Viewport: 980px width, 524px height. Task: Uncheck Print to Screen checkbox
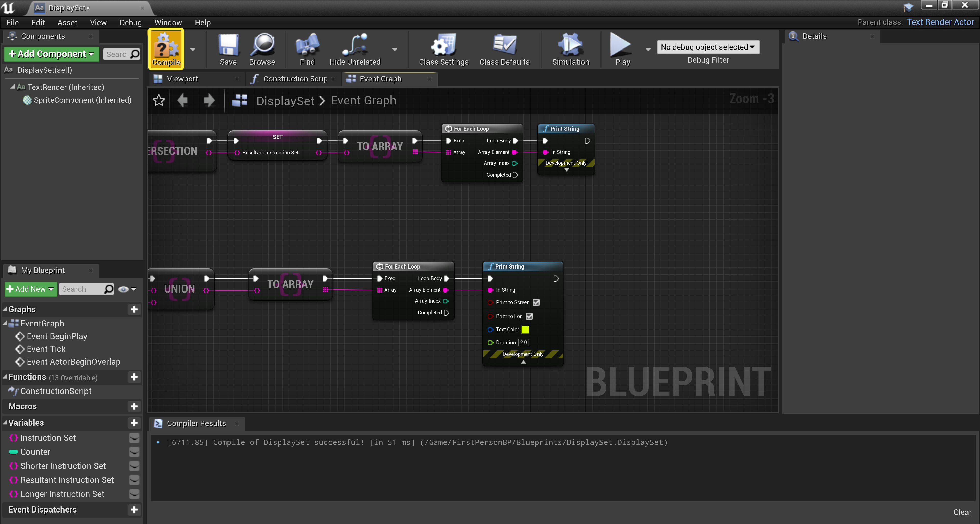[x=536, y=302]
